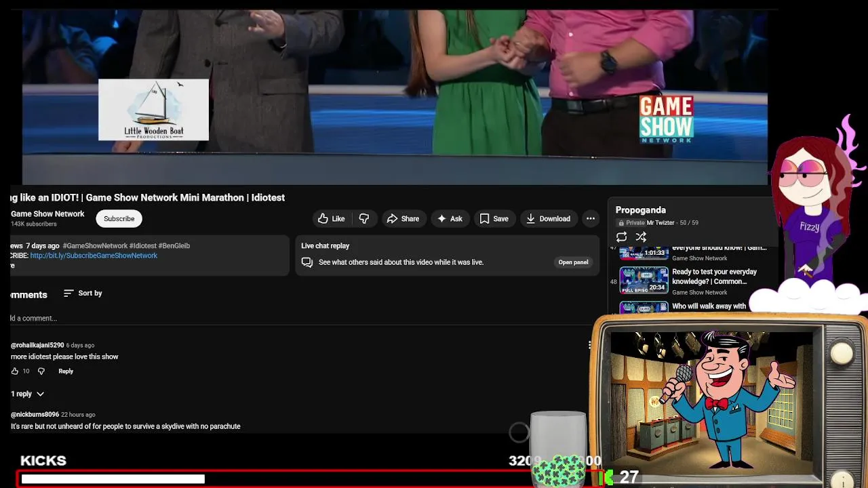The width and height of the screenshot is (868, 488).
Task: Click the '22 hours ago' comment timestamp
Action: (78, 415)
